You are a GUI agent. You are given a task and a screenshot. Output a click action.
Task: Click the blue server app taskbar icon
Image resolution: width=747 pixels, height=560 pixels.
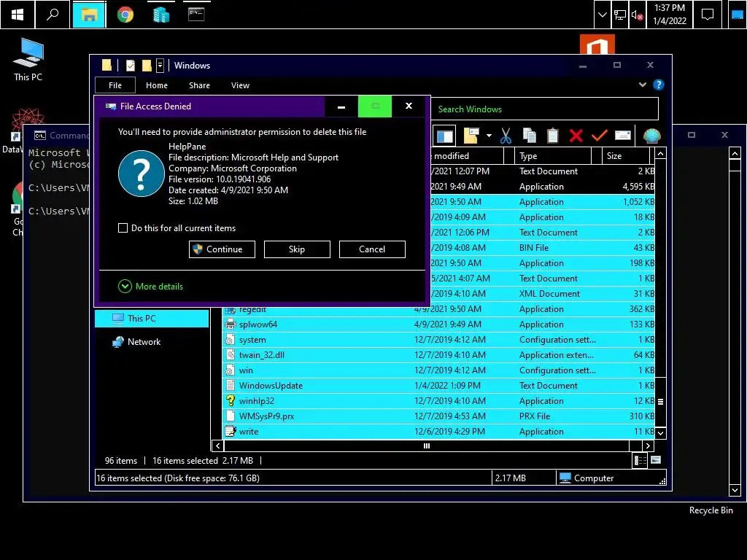pos(161,15)
